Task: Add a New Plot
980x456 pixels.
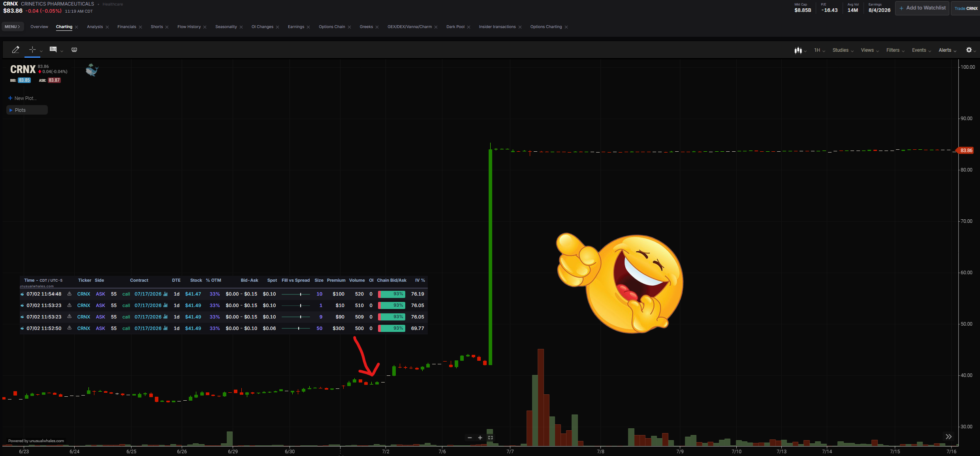Action: [x=22, y=98]
